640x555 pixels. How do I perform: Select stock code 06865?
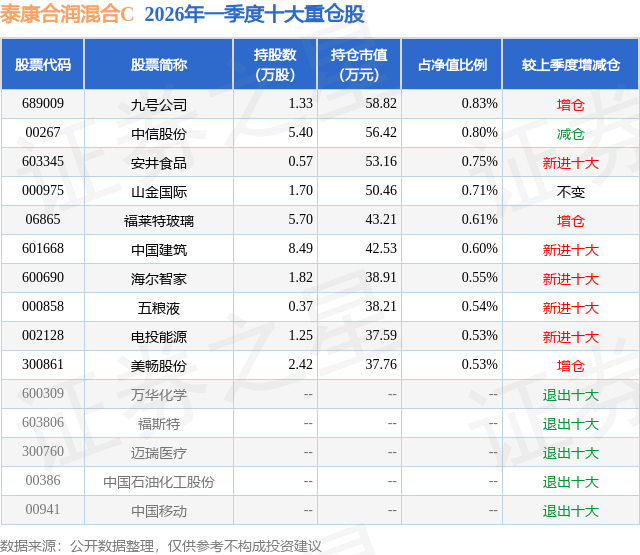click(43, 220)
